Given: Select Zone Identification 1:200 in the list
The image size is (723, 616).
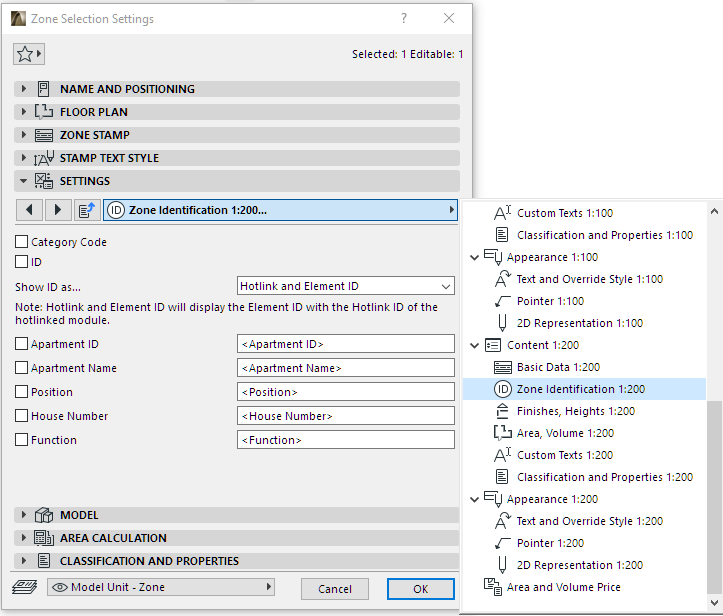Looking at the screenshot, I should click(584, 389).
